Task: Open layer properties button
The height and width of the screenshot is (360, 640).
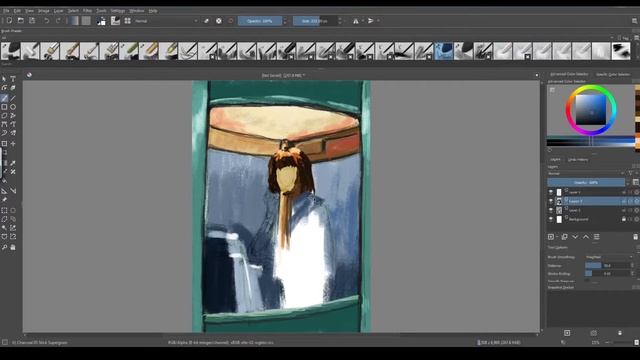Action: tap(596, 237)
